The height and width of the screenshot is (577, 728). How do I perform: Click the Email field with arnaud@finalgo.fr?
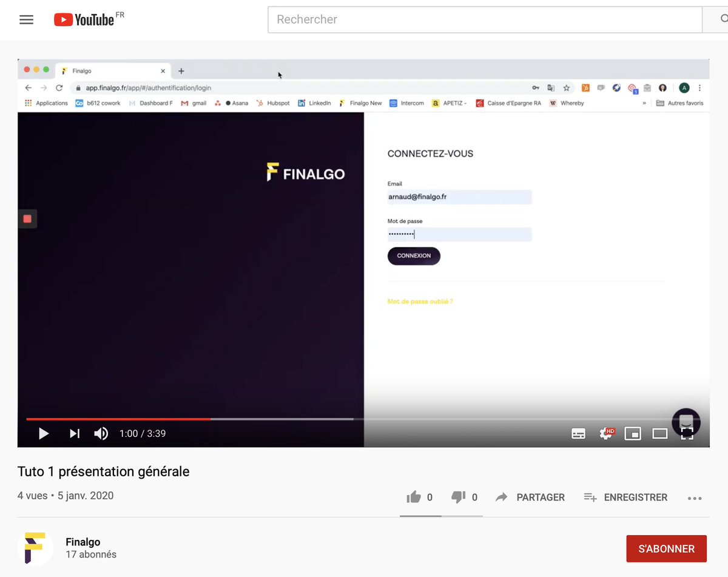459,197
